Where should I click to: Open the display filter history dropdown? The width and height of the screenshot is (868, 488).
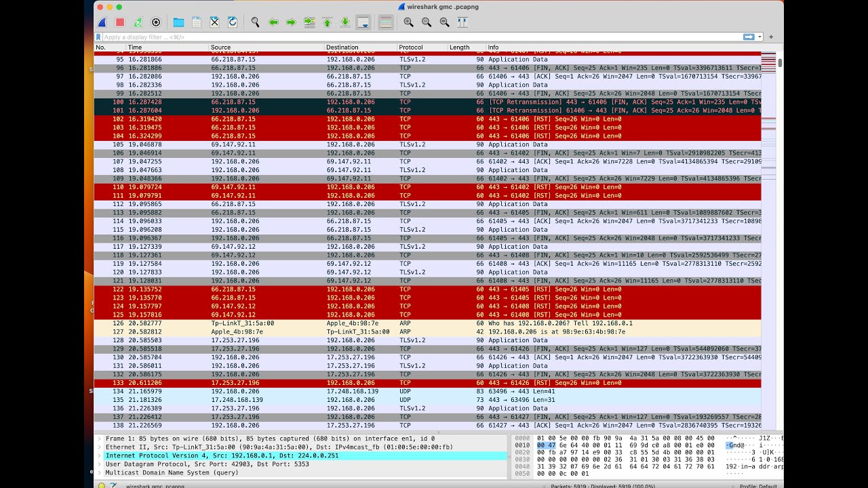760,37
